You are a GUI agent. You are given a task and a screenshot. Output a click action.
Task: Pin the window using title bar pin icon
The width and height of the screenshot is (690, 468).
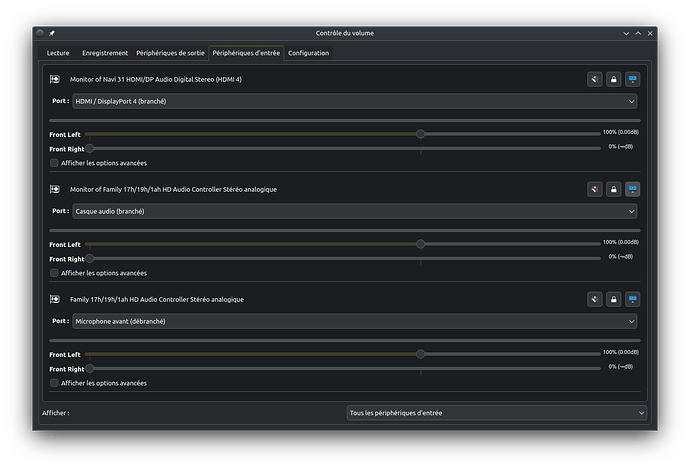coord(52,33)
